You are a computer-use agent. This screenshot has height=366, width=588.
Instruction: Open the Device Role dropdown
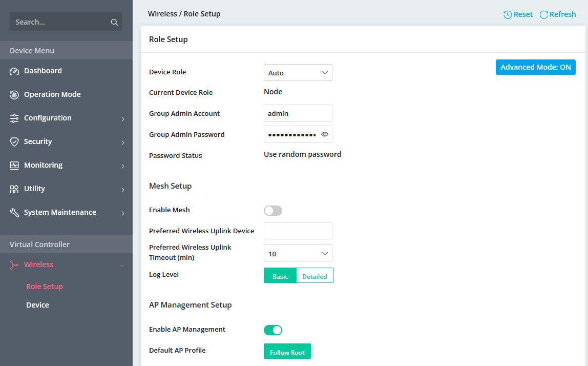tap(298, 73)
